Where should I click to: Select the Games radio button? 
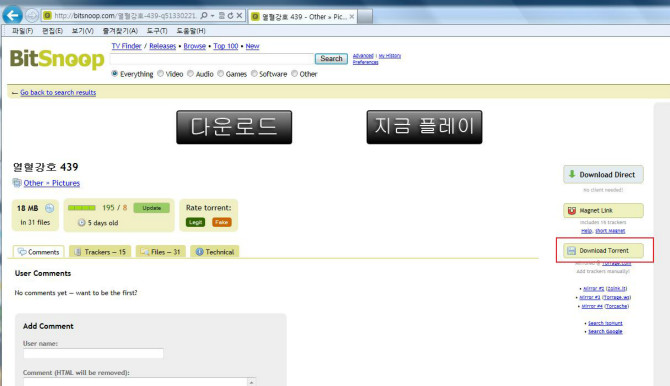[x=220, y=74]
